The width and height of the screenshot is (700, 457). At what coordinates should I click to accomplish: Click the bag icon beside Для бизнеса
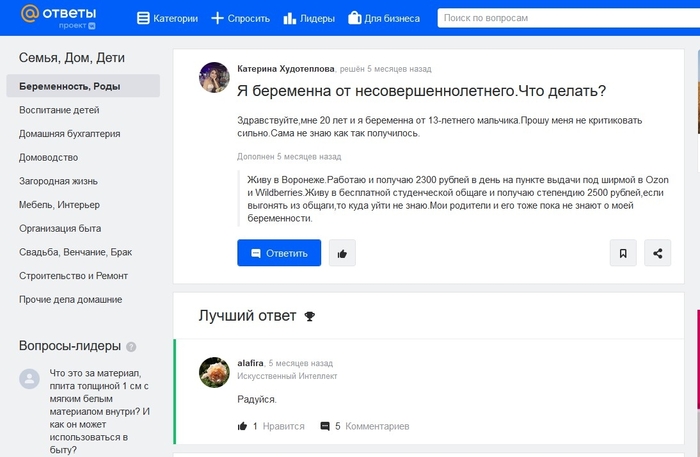[x=354, y=18]
